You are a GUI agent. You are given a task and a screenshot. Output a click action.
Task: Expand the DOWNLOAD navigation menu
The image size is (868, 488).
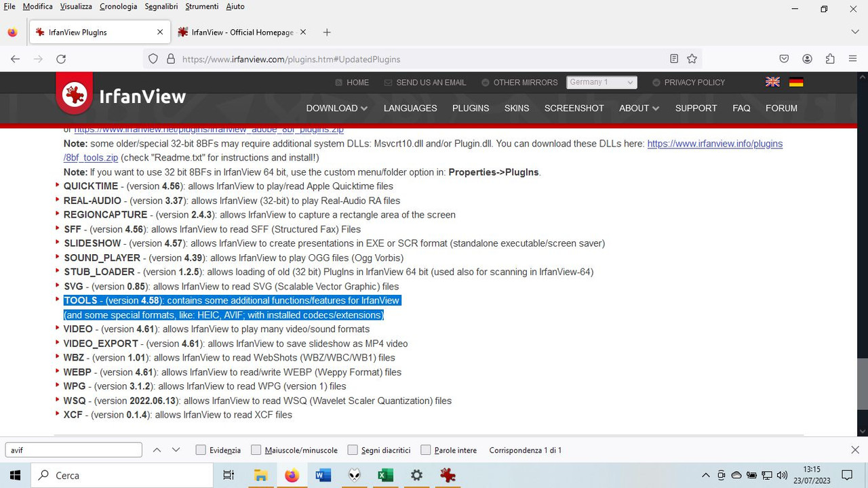point(337,108)
